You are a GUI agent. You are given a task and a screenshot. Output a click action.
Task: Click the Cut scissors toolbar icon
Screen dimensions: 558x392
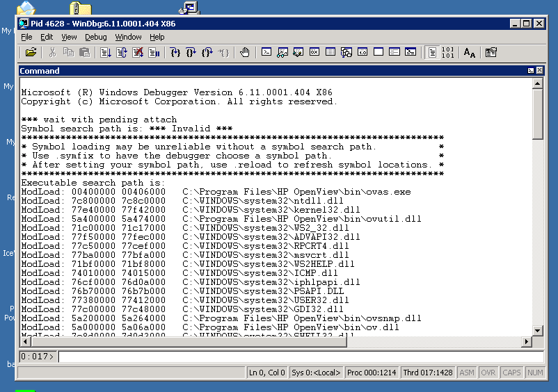[x=52, y=53]
